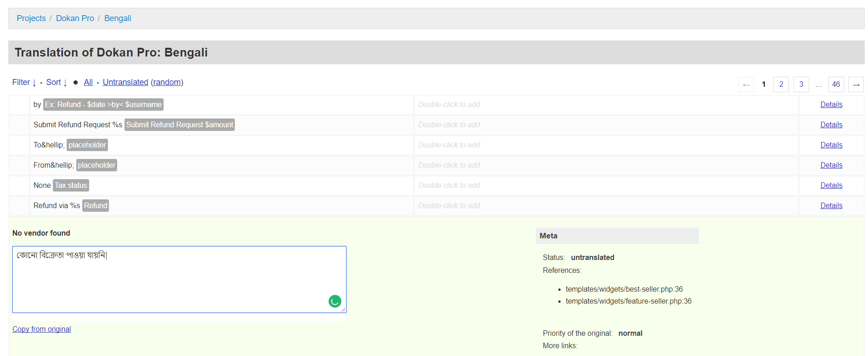The height and width of the screenshot is (356, 868).
Task: Open Details for the None row
Action: coord(831,186)
